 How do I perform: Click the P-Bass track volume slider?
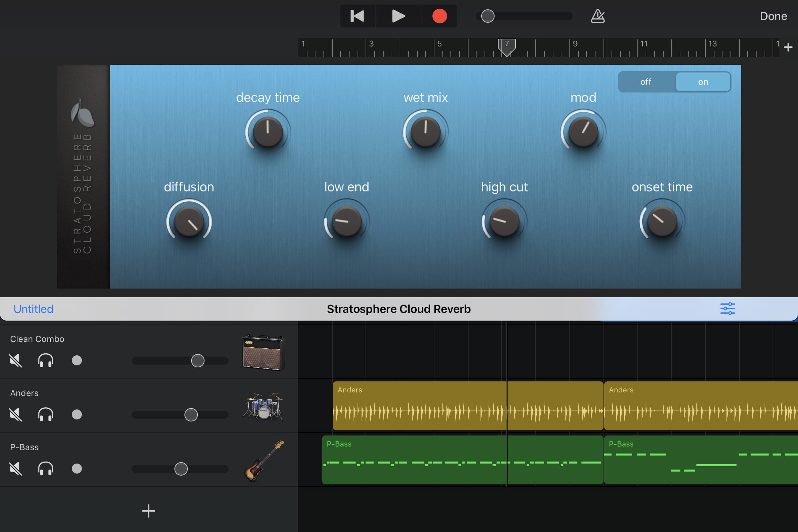point(180,469)
